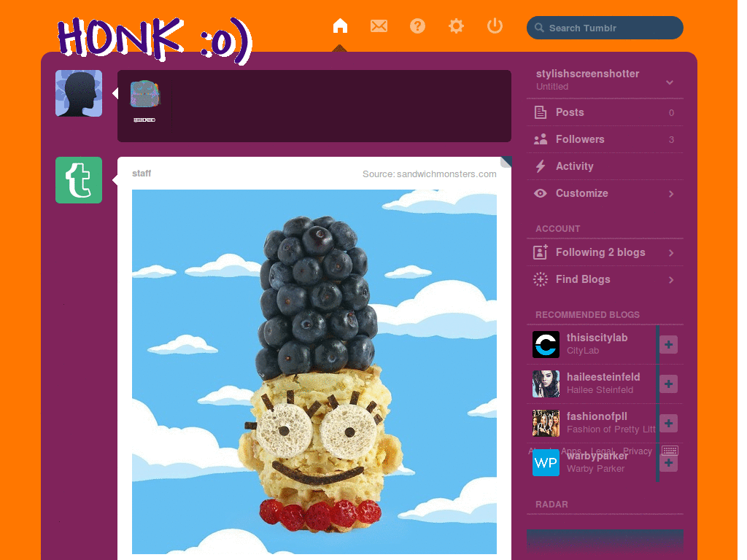
Task: Click your silhouette avatar
Action: pyautogui.click(x=79, y=93)
